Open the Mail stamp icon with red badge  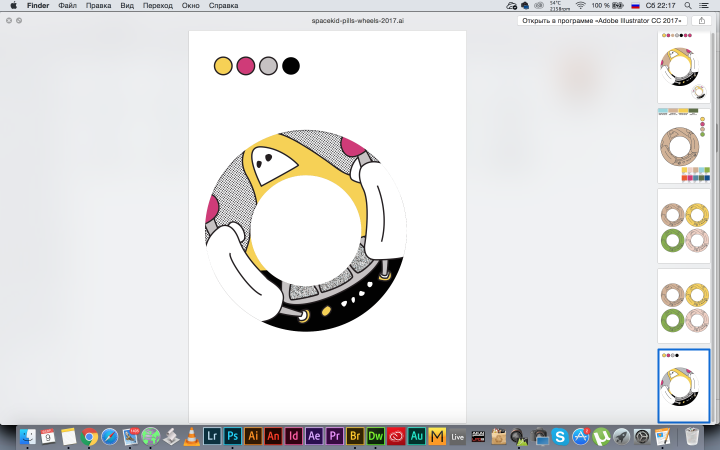(x=130, y=436)
